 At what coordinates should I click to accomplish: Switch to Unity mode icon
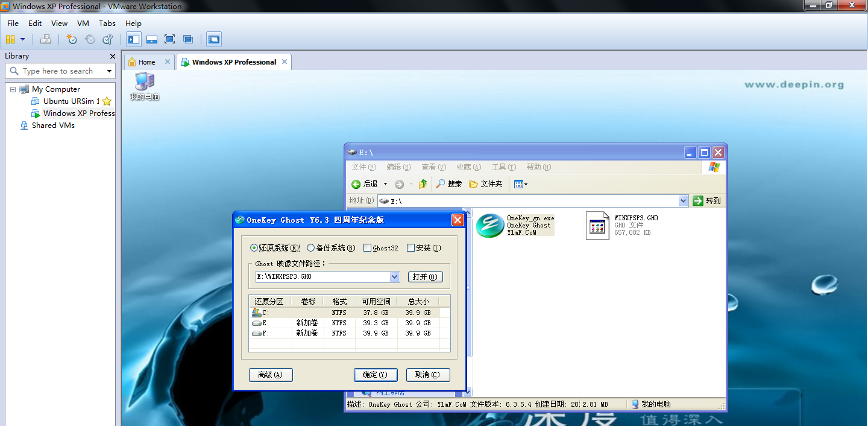tap(188, 39)
